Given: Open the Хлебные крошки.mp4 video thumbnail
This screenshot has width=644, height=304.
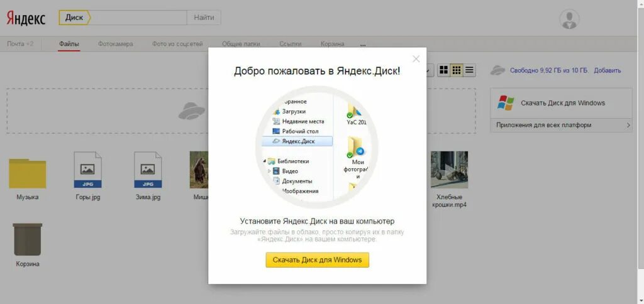Looking at the screenshot, I should (449, 170).
